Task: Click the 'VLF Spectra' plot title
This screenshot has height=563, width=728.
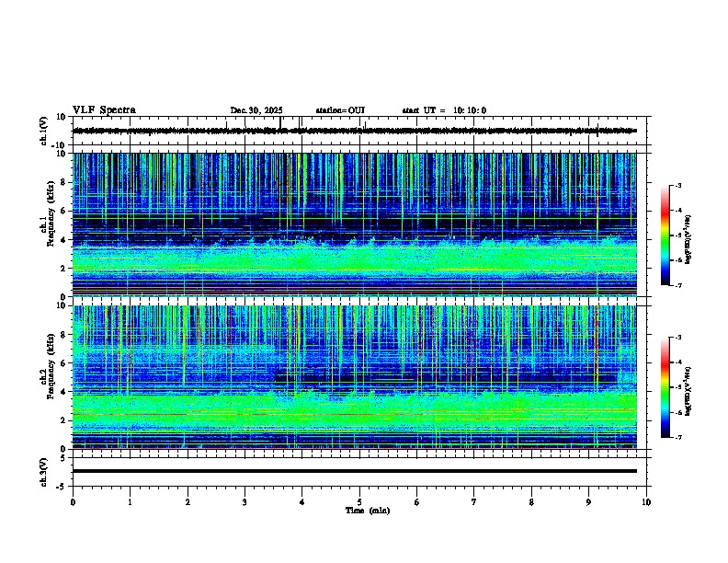Action: coord(104,110)
